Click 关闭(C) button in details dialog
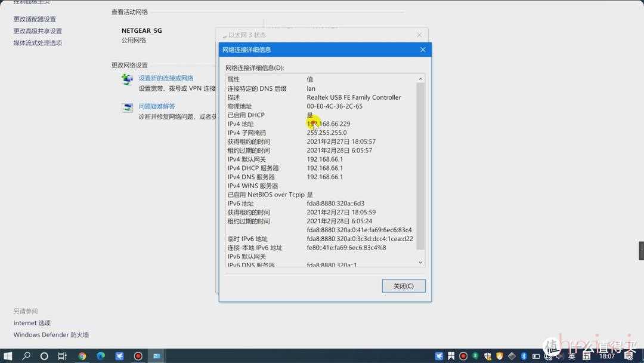 coord(404,286)
